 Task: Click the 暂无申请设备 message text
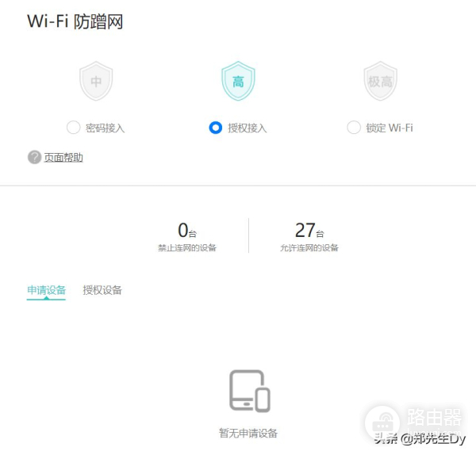pyautogui.click(x=248, y=433)
